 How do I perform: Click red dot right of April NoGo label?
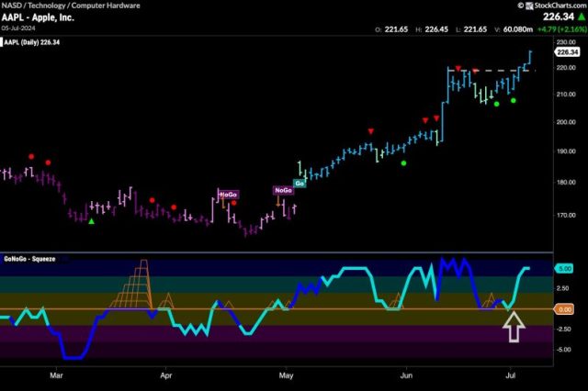[x=234, y=203]
